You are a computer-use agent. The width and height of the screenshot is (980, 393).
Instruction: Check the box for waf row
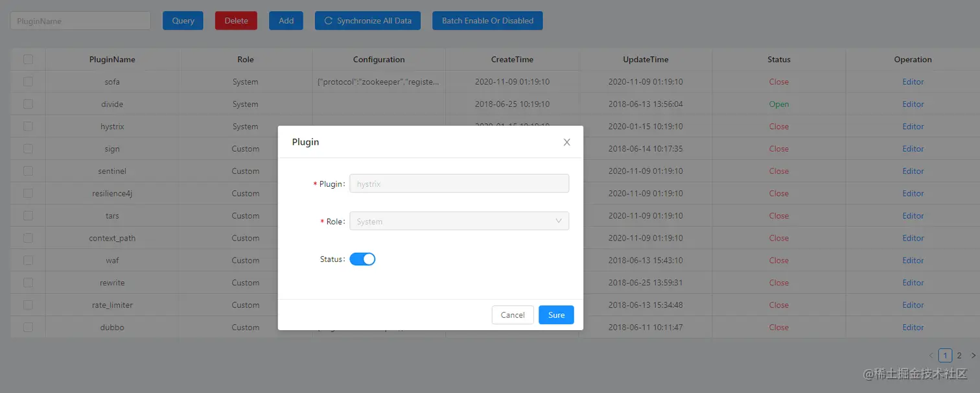28,260
